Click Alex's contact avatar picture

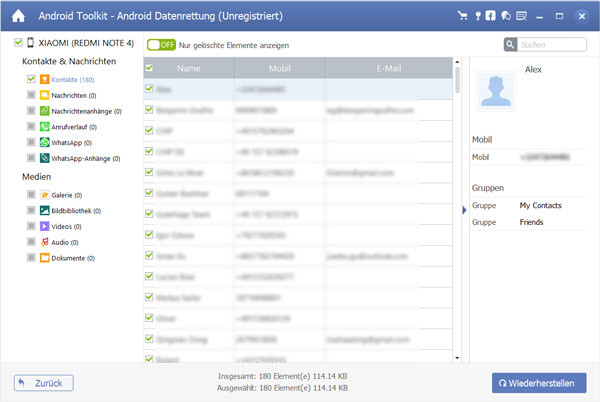[x=496, y=91]
